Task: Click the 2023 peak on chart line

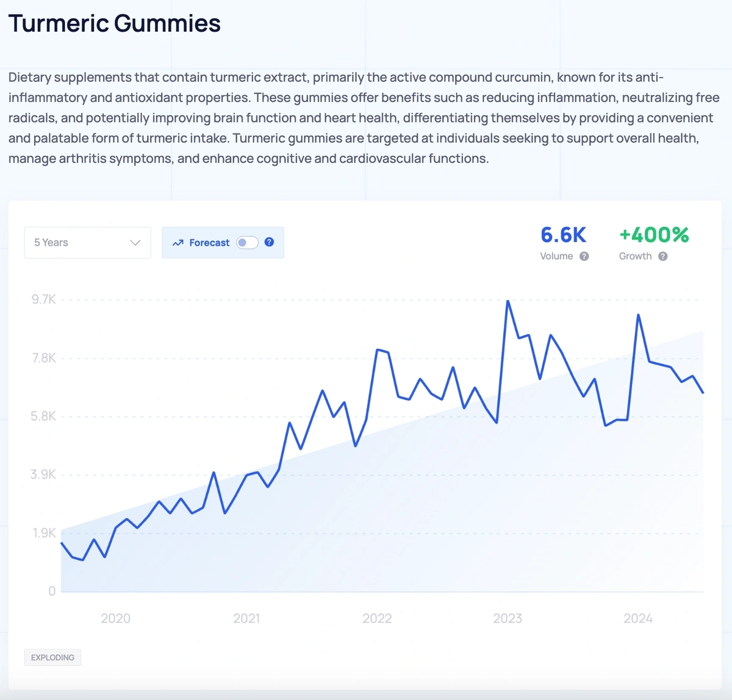Action: (508, 301)
